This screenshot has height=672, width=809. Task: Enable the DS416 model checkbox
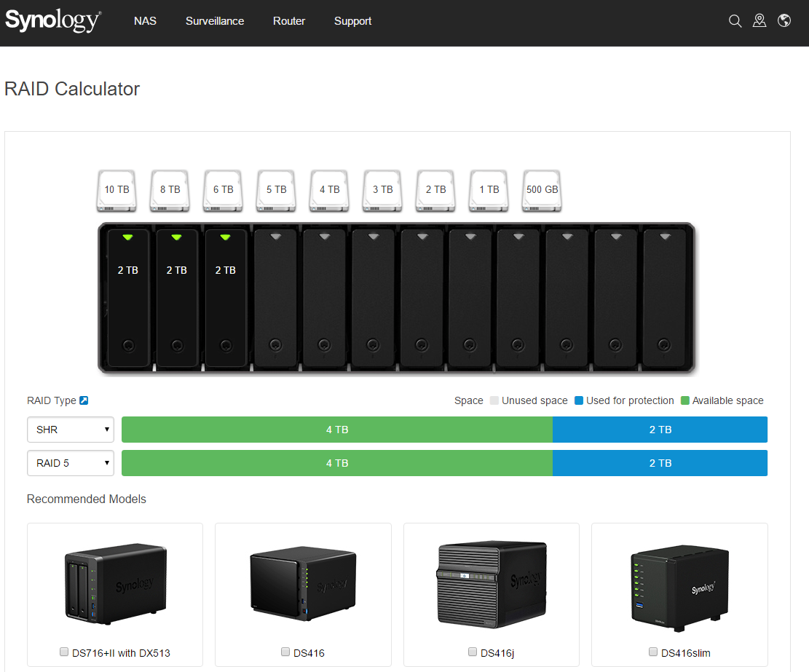pyautogui.click(x=284, y=652)
